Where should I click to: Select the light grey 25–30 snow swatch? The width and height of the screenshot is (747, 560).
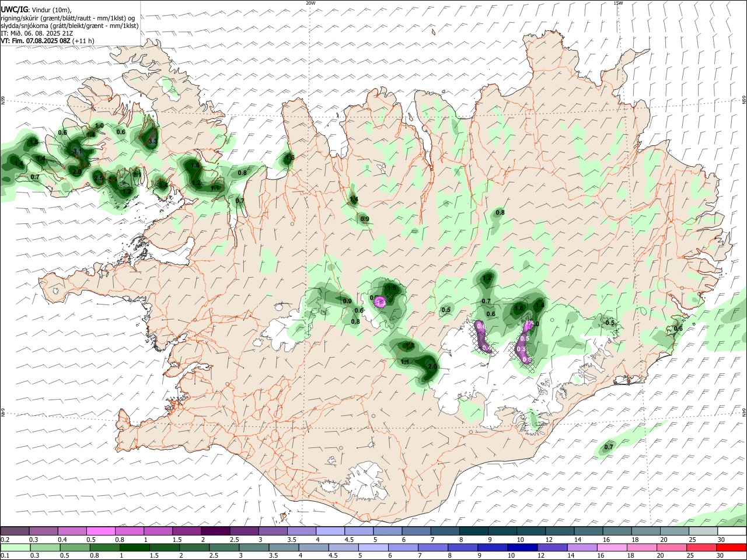point(703,531)
